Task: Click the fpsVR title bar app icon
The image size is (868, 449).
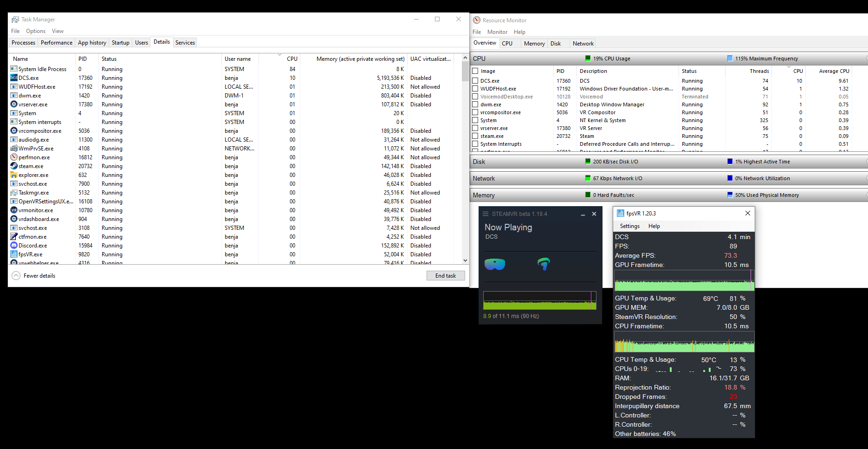Action: pyautogui.click(x=620, y=213)
